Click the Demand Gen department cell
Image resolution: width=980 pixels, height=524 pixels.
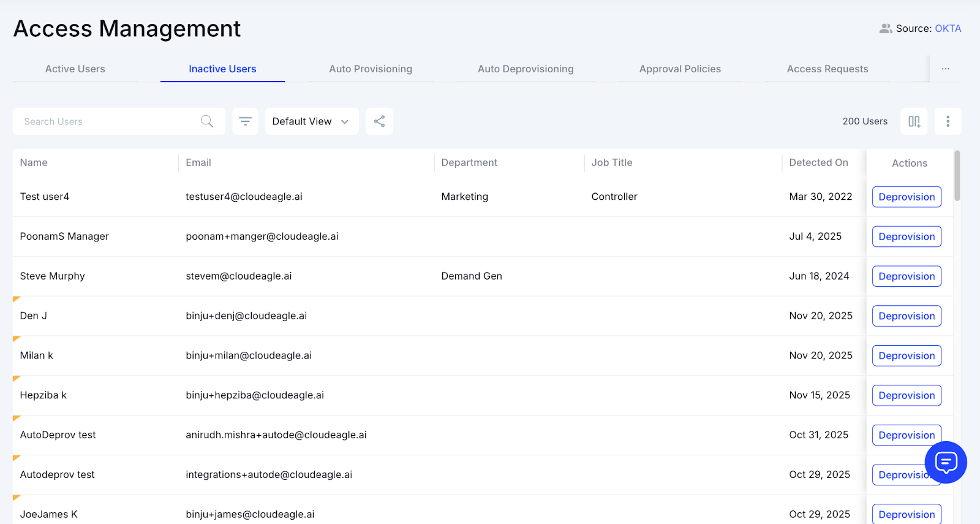472,276
